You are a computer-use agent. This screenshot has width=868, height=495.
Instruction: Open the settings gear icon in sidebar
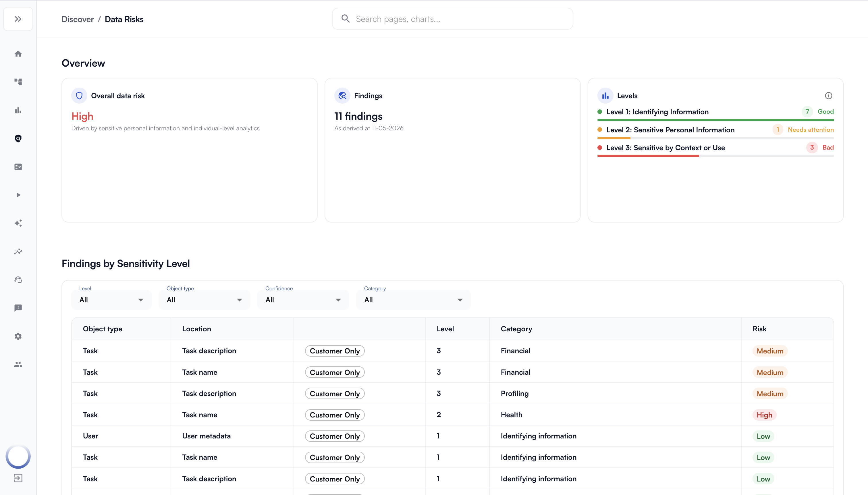click(x=18, y=336)
